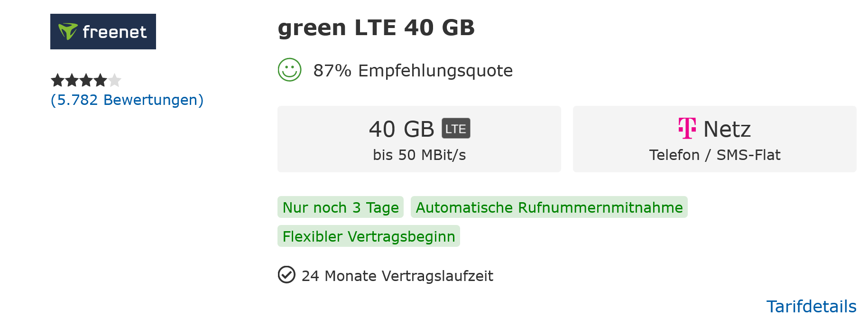Open the 5.782 Bewertungen link
Screen dimensions: 868x328
pyautogui.click(x=127, y=100)
